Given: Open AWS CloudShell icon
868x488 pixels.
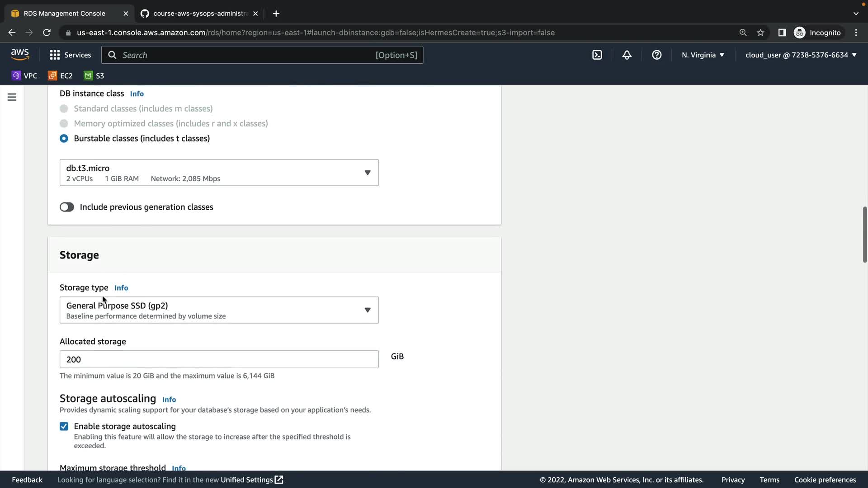Looking at the screenshot, I should coord(597,55).
